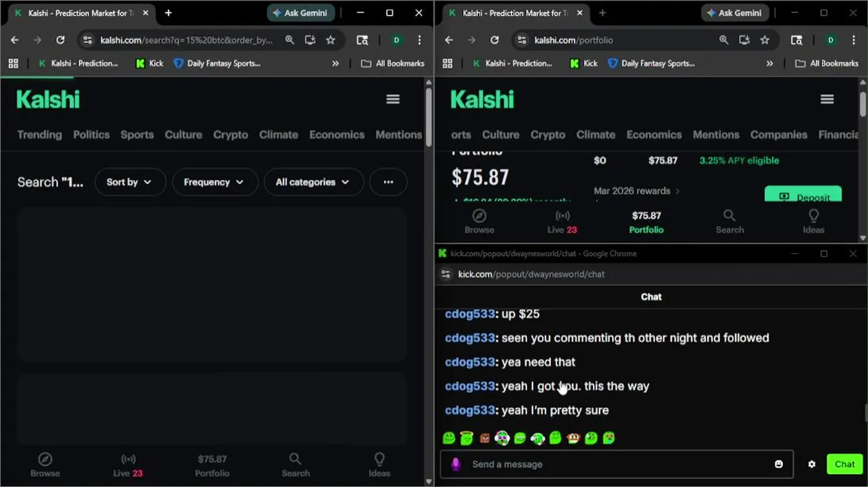The image size is (868, 487).
Task: Open Politics category in left window
Action: [x=91, y=135]
